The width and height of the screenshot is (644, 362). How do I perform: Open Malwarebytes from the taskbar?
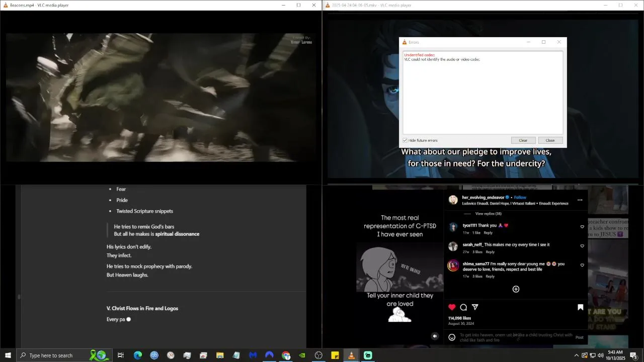[x=253, y=355]
